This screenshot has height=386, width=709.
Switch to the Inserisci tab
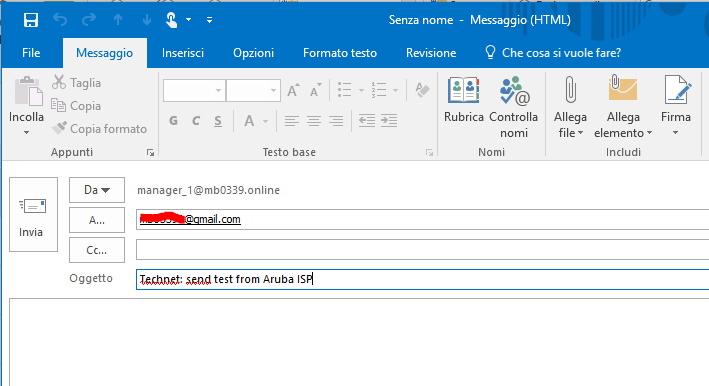click(x=183, y=53)
